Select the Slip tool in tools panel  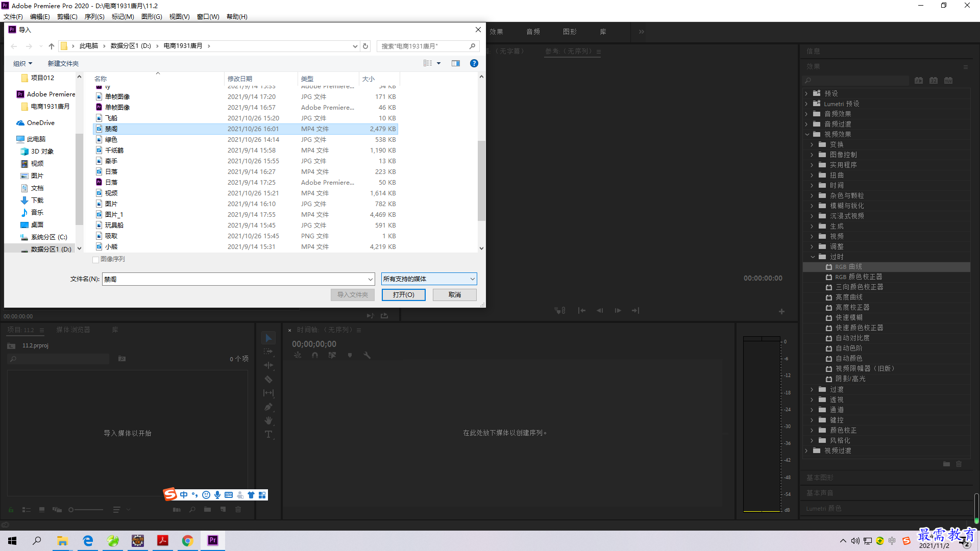pos(268,393)
